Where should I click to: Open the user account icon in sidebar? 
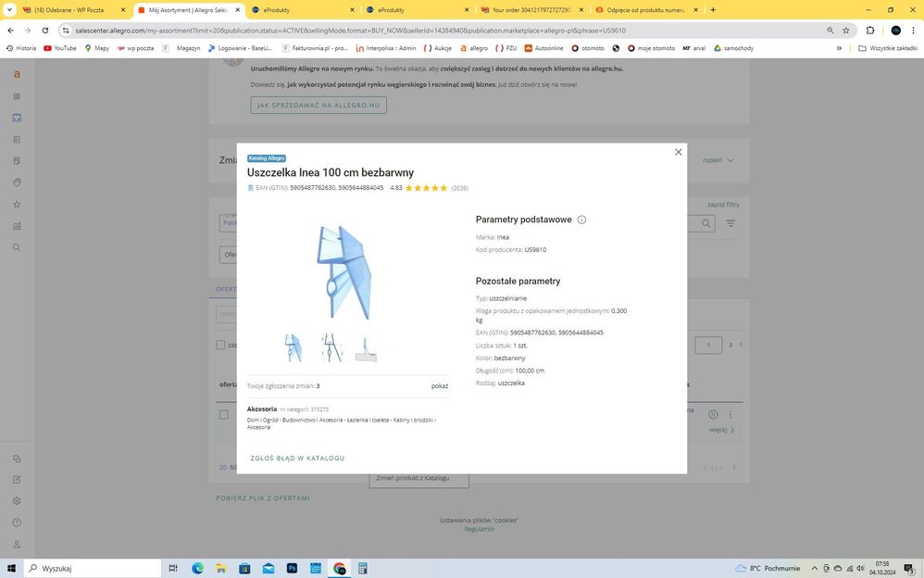pos(17,545)
